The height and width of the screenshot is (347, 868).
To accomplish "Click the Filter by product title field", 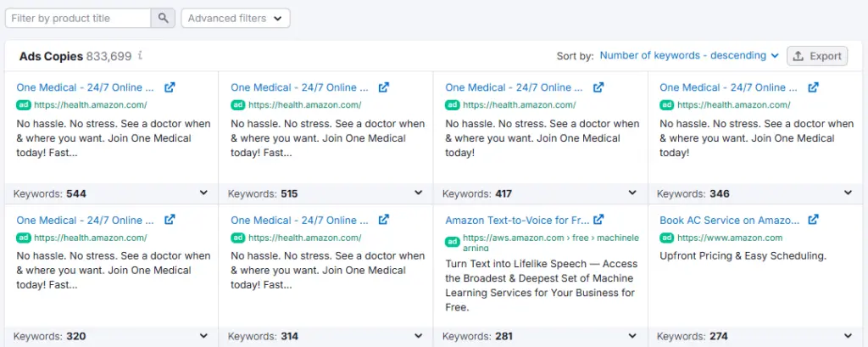I will click(x=79, y=18).
